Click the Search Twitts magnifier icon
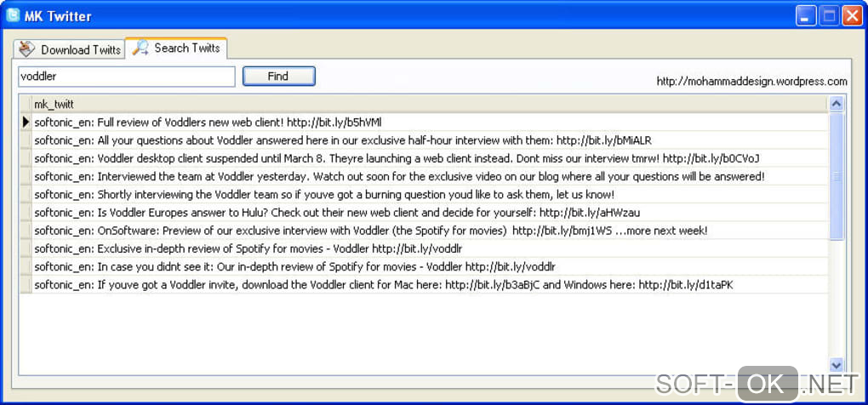 (140, 48)
